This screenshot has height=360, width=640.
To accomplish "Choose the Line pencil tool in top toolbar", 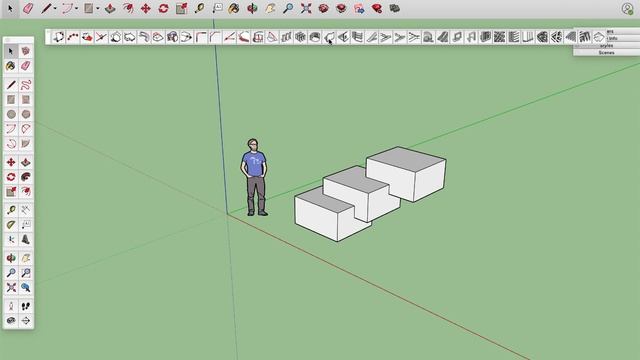I will click(x=46, y=8).
